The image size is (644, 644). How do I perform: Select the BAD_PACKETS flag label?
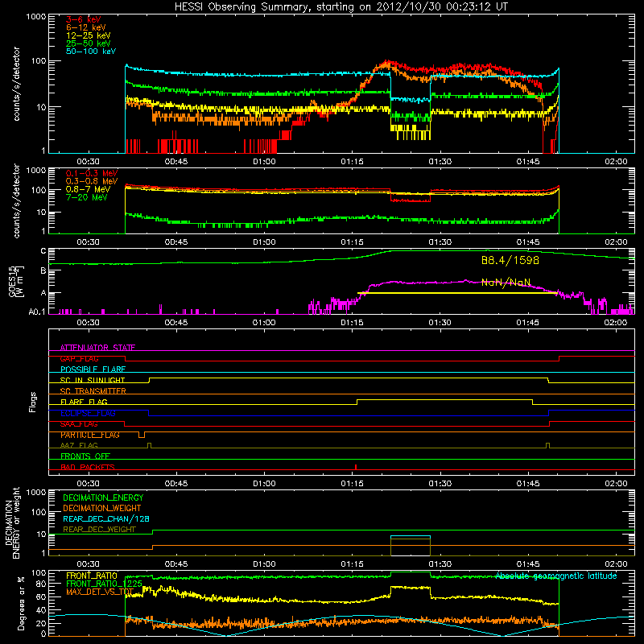[88, 468]
